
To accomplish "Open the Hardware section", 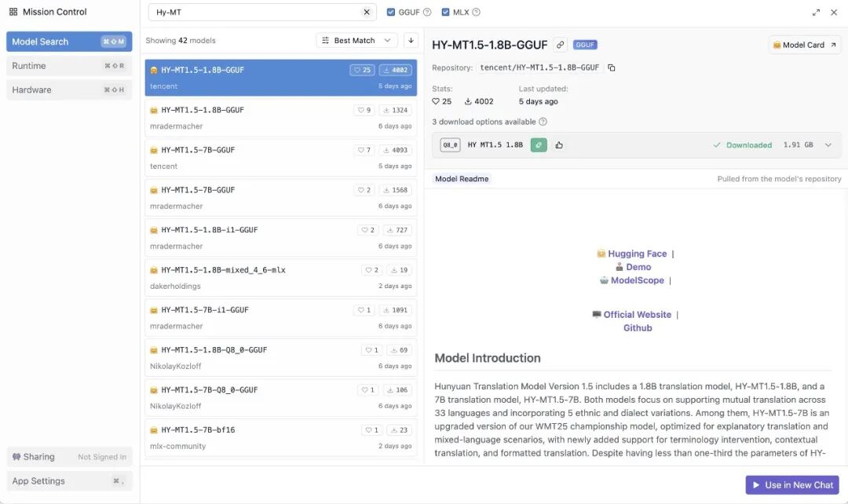I will click(x=68, y=89).
